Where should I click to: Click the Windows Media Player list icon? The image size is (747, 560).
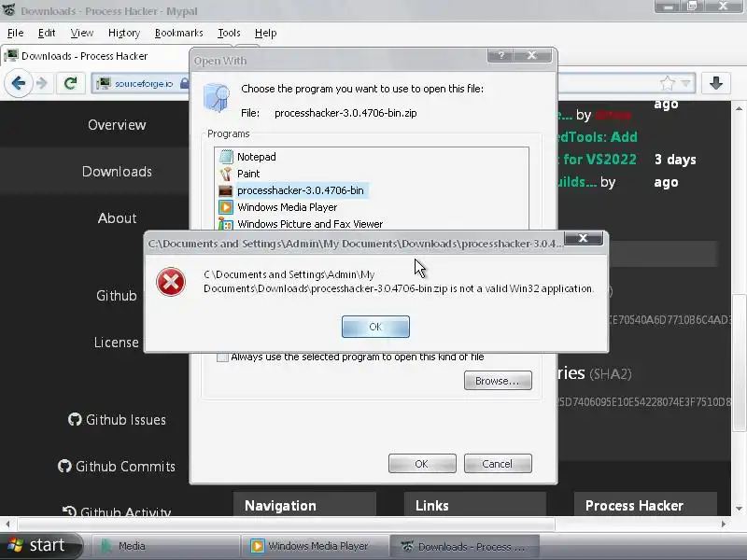click(x=226, y=207)
